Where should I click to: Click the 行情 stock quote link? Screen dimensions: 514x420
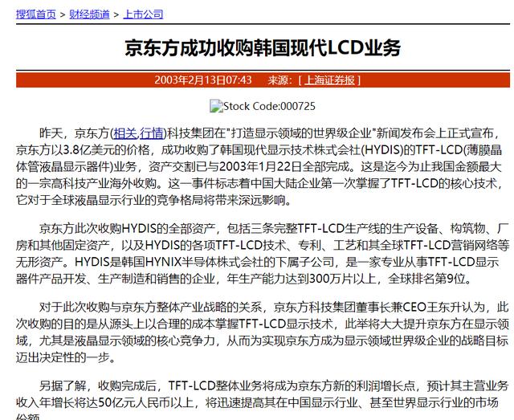click(x=151, y=133)
